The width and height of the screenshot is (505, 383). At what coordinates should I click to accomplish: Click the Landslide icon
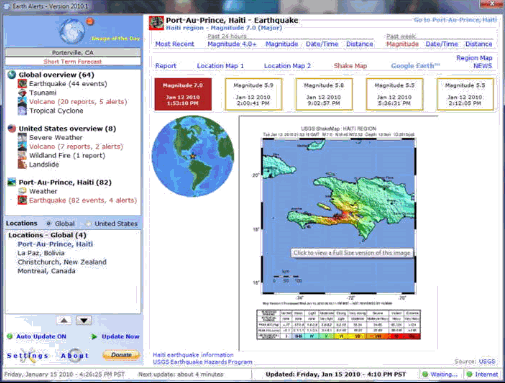pyautogui.click(x=22, y=164)
